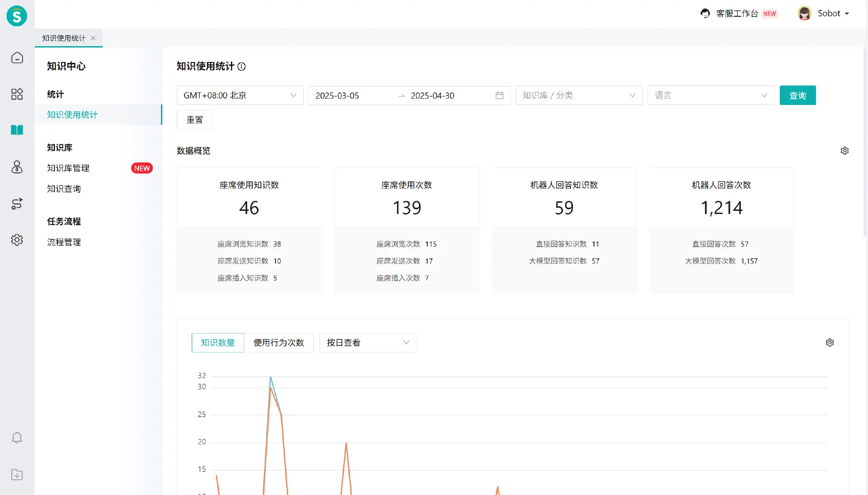The height and width of the screenshot is (495, 868).
Task: Click the 查询 button
Action: pyautogui.click(x=798, y=95)
